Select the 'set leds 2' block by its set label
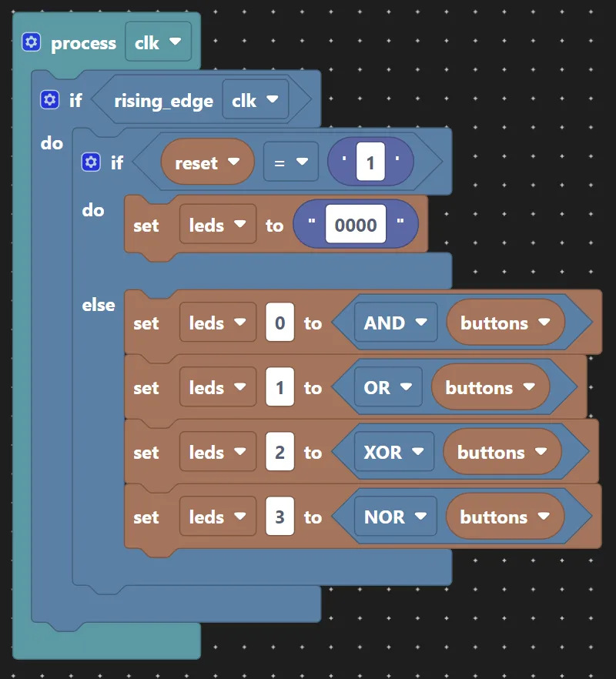The width and height of the screenshot is (616, 679). pos(146,453)
